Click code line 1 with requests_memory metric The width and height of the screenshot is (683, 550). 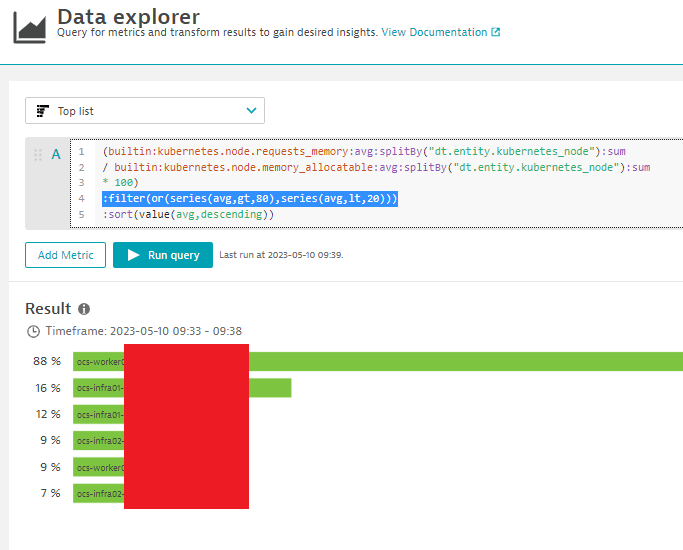click(363, 151)
